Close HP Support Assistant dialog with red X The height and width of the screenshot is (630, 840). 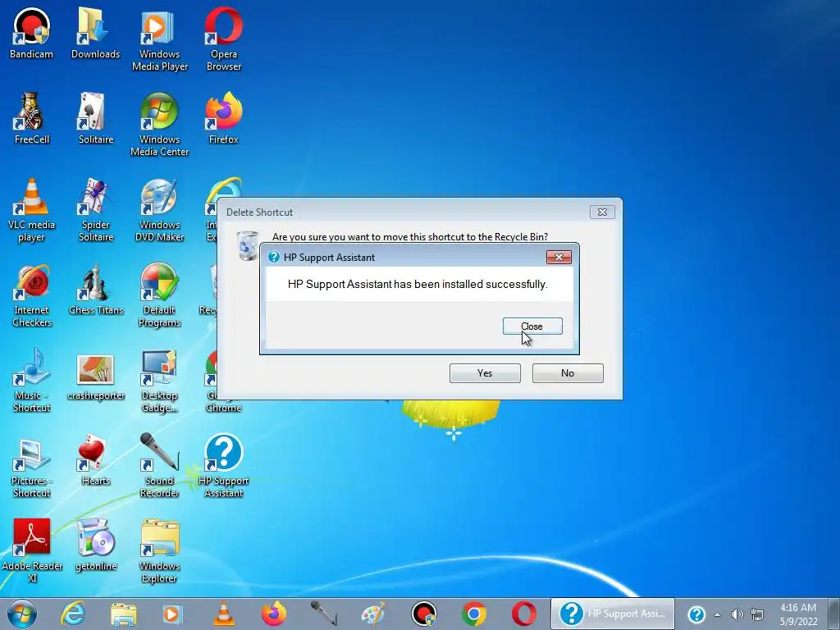pos(559,257)
